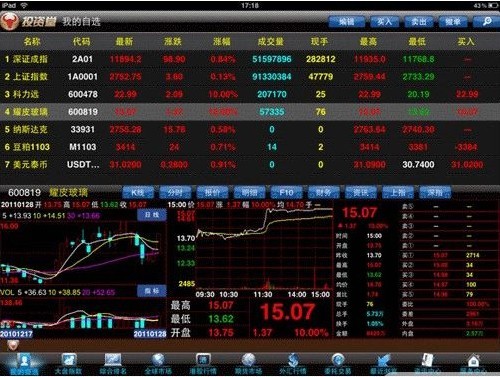Expand the 日线 period selector

tap(152, 215)
